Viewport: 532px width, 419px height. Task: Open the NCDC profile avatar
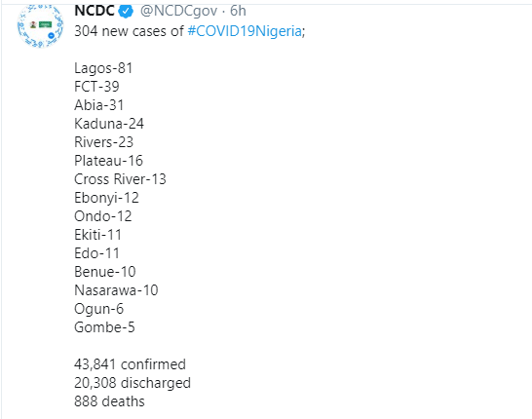[x=40, y=25]
